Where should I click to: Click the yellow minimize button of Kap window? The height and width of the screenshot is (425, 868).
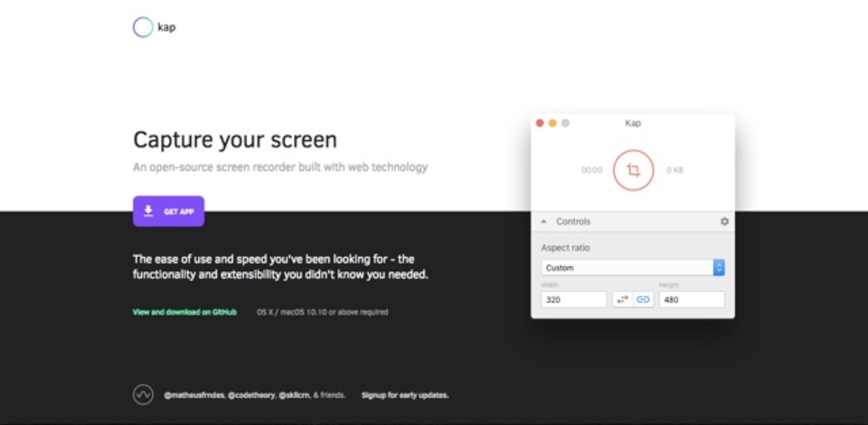(552, 123)
